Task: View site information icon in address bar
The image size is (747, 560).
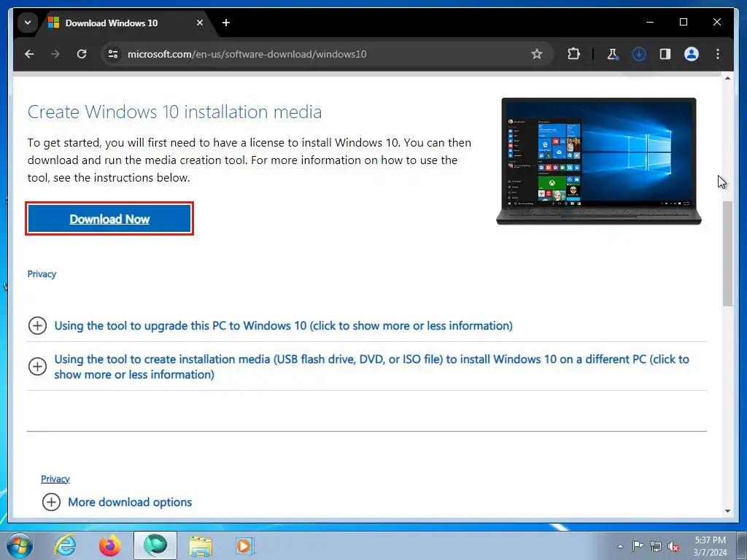Action: 113,54
